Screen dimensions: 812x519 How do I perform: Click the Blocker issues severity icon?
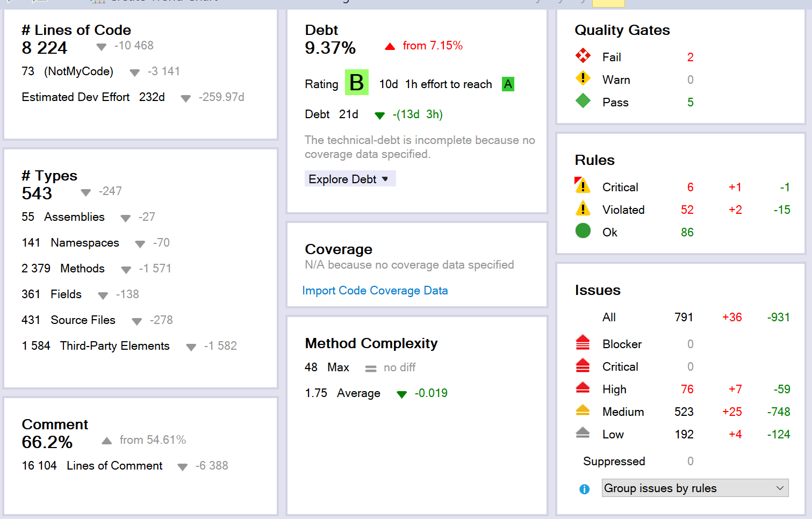point(583,342)
